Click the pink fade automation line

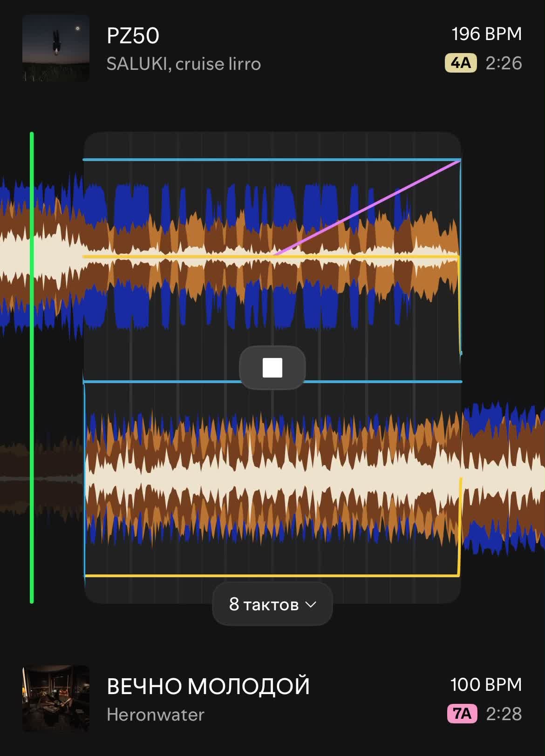(x=367, y=208)
